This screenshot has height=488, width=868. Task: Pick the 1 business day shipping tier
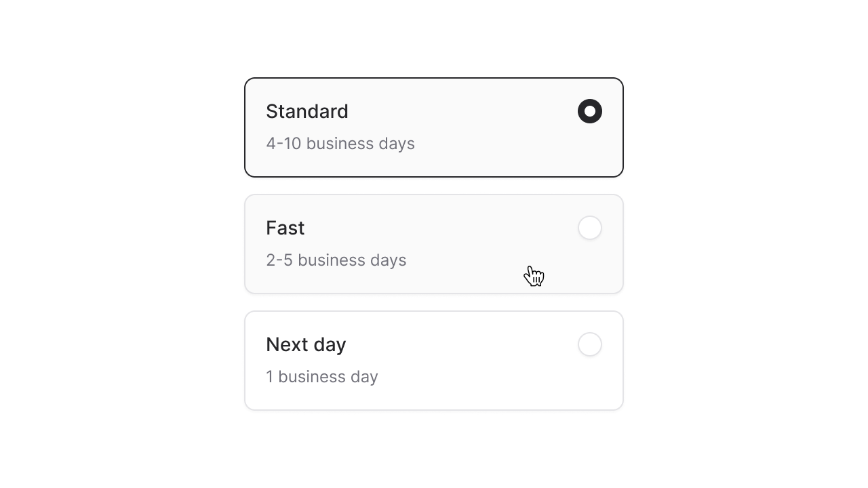434,362
